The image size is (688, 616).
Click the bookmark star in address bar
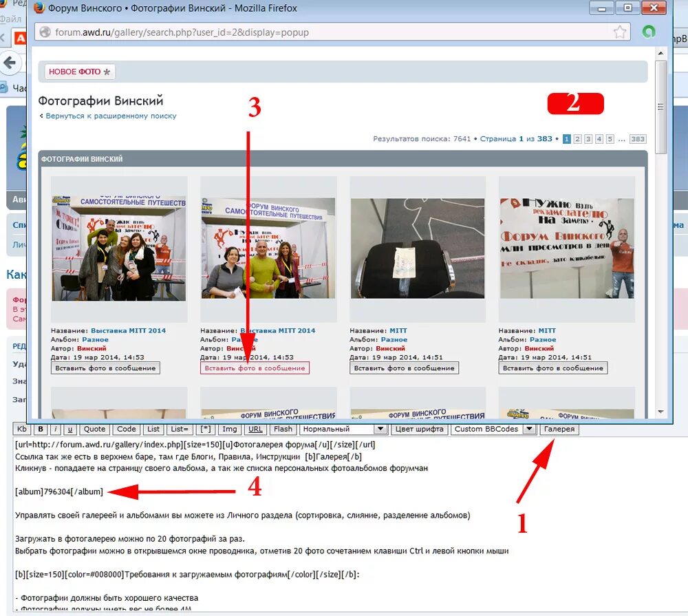pyautogui.click(x=620, y=32)
